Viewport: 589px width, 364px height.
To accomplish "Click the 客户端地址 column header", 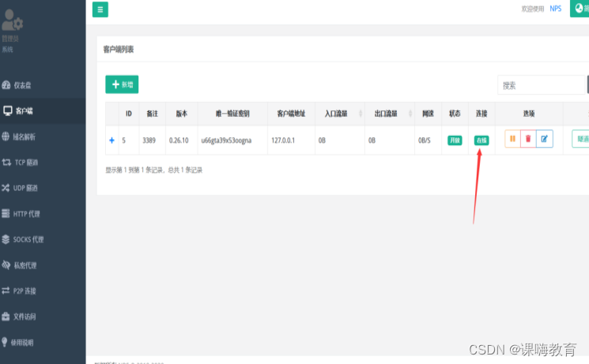I will coord(291,114).
